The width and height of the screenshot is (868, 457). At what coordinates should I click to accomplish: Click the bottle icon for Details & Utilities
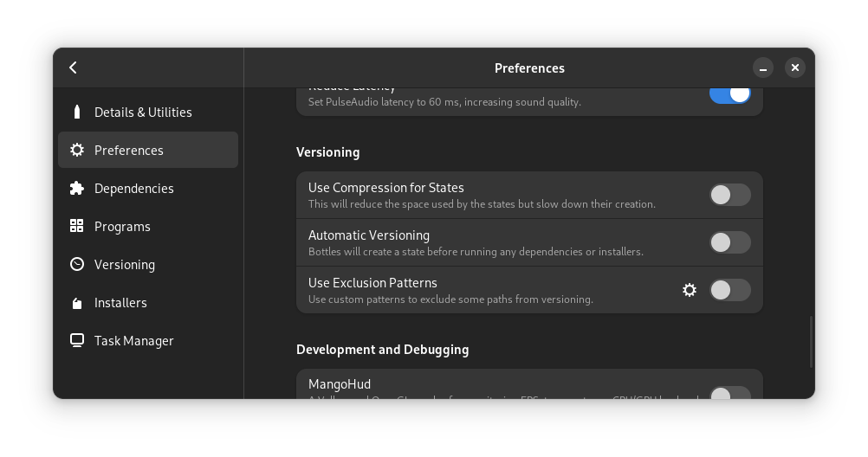pos(77,112)
